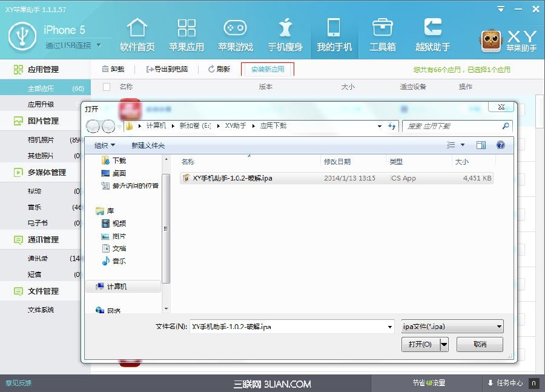Select 计算机 in the folder tree
The image size is (545, 392).
click(x=116, y=287)
